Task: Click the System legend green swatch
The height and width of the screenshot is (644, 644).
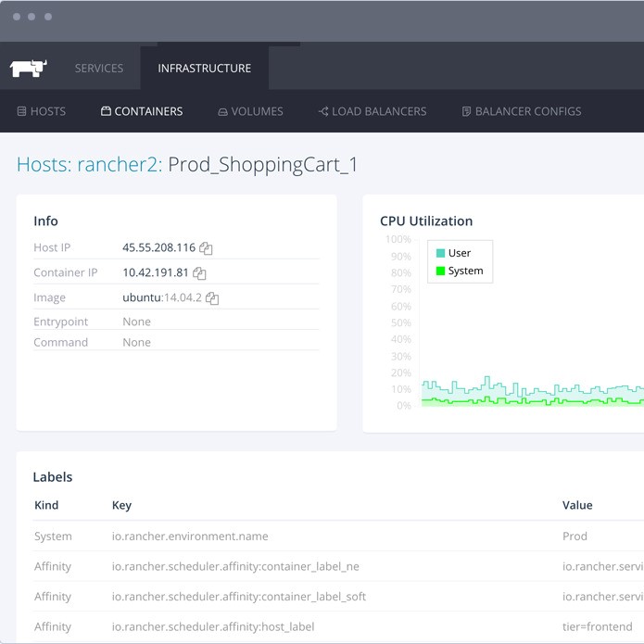Action: pos(440,271)
